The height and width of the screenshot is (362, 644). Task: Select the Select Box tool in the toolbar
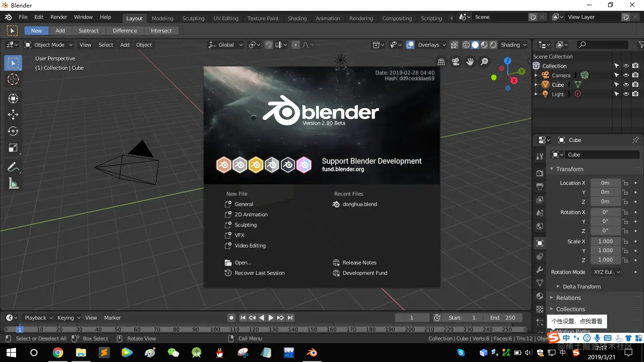click(13, 63)
